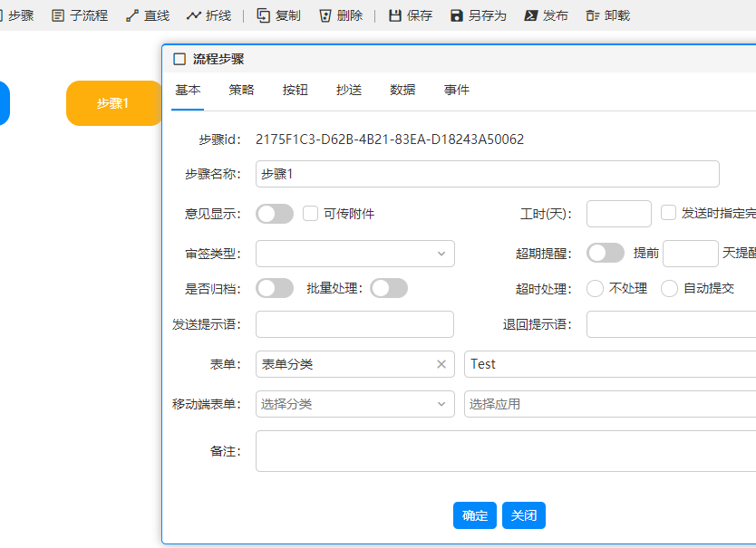Select the 自动提交 radio option
The width and height of the screenshot is (756, 548).
(669, 288)
